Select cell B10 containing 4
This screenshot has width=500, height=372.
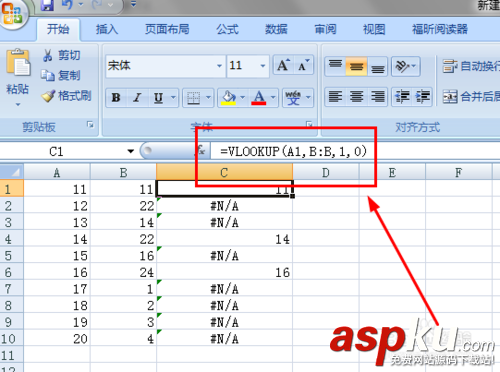point(123,338)
